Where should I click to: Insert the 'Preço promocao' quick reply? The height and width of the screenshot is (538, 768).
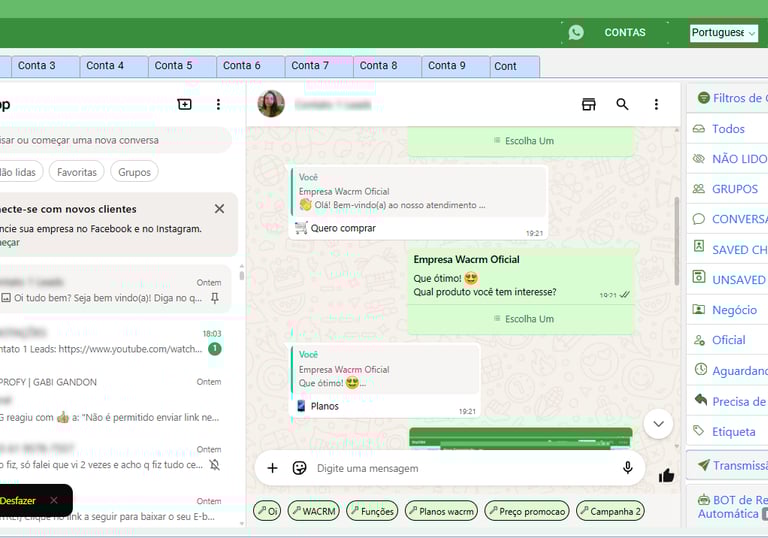tap(527, 511)
